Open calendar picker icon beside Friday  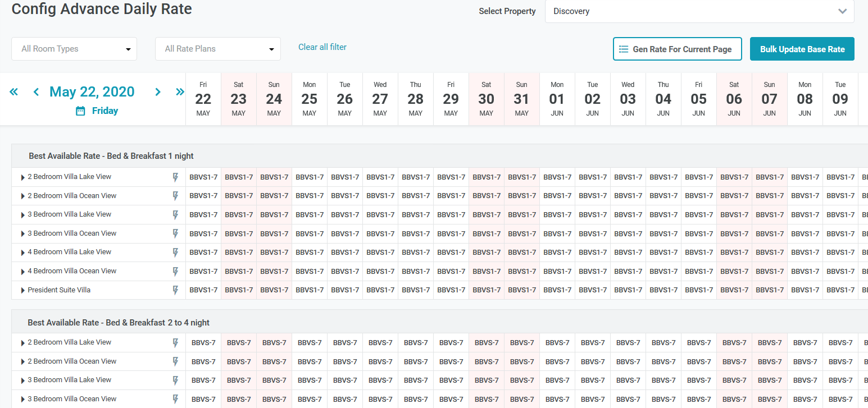80,111
